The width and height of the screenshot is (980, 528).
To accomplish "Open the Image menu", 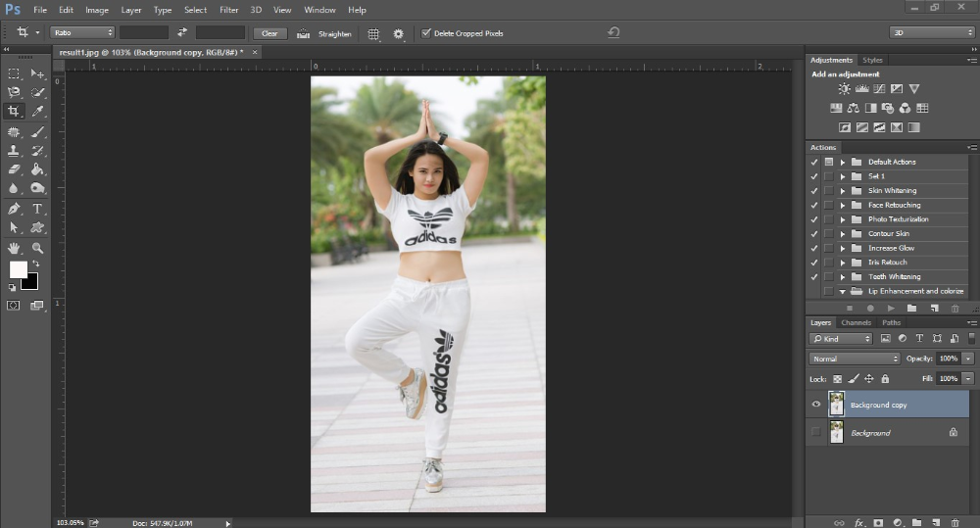I will tap(97, 10).
